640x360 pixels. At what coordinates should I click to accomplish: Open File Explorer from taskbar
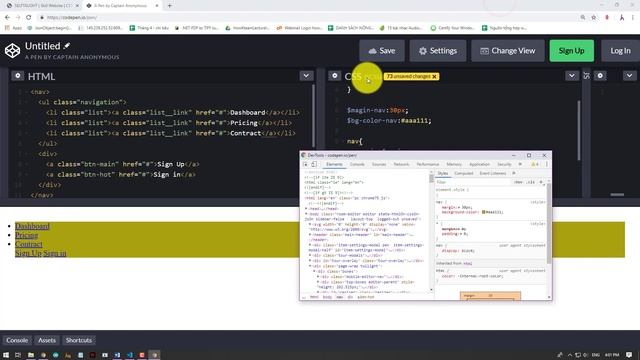pos(31,355)
